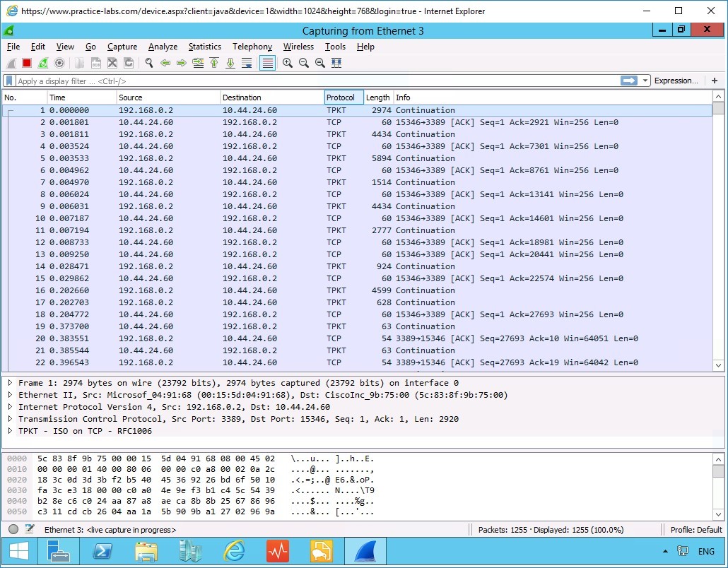728x568 pixels.
Task: Sort by the No. column header
Action: point(25,97)
